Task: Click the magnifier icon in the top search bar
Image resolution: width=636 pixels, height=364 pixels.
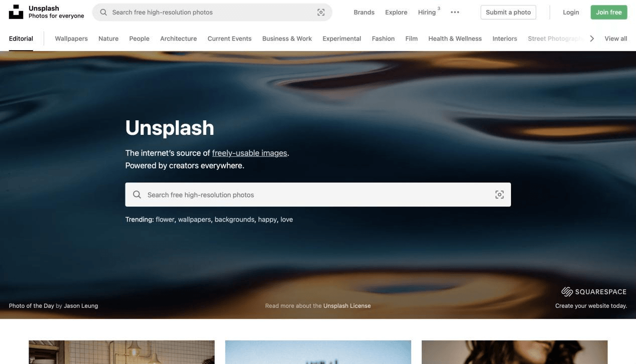Action: pyautogui.click(x=103, y=12)
